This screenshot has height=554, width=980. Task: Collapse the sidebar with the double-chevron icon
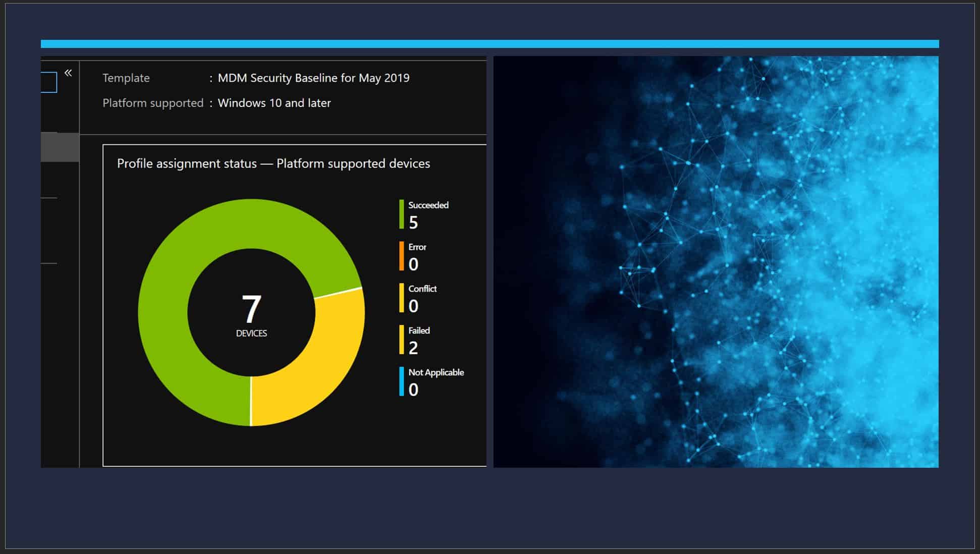(x=68, y=72)
